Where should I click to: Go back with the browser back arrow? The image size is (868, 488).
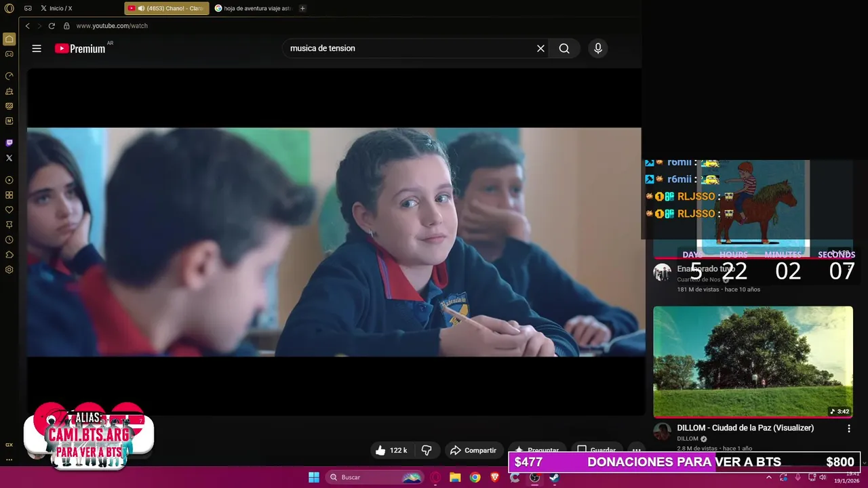[27, 26]
